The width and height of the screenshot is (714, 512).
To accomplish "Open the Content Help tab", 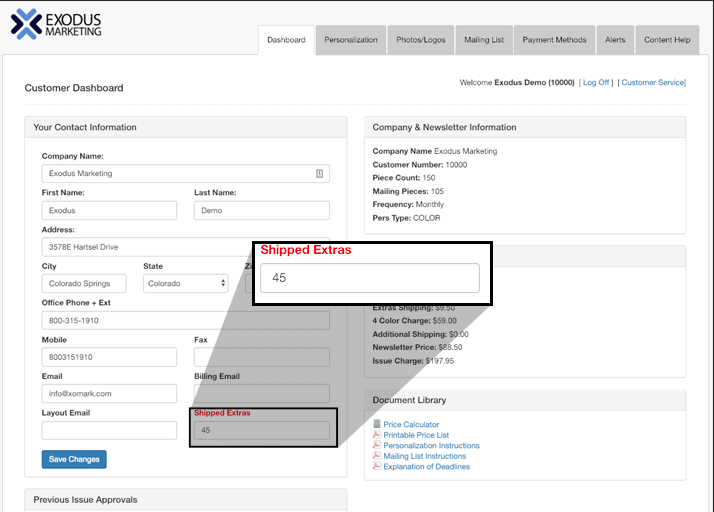I will (667, 40).
